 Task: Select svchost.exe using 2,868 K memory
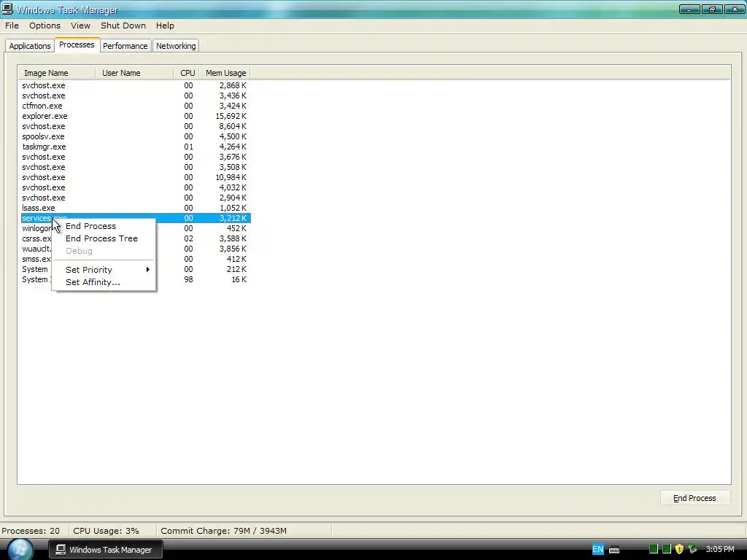[135, 85]
